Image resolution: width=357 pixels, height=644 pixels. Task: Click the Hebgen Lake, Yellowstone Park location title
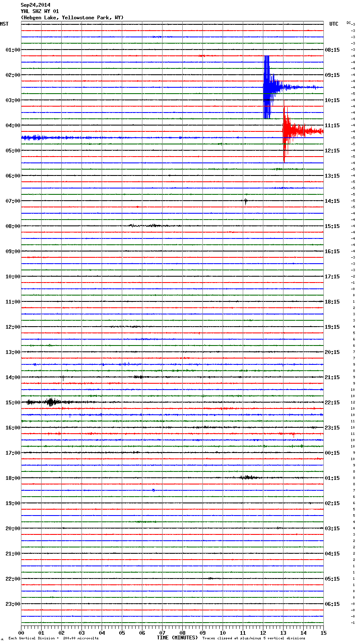coord(72,18)
